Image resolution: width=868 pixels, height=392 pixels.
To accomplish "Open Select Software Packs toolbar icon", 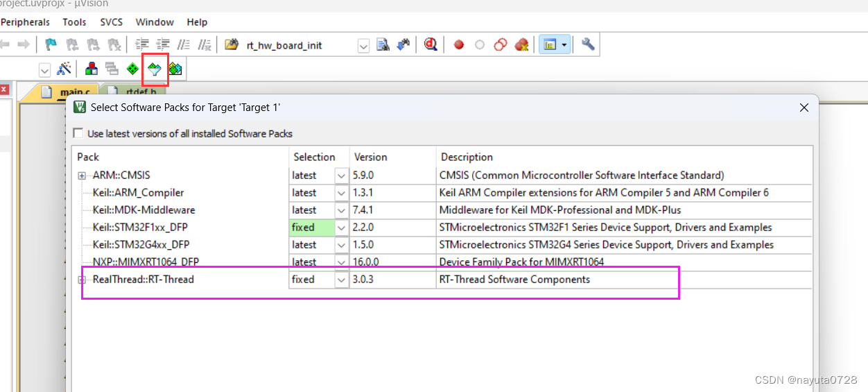I will click(x=155, y=69).
